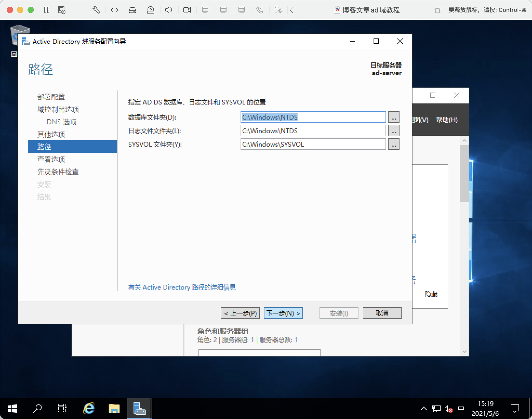
Task: Browse for SYSVOL folder location
Action: 394,144
